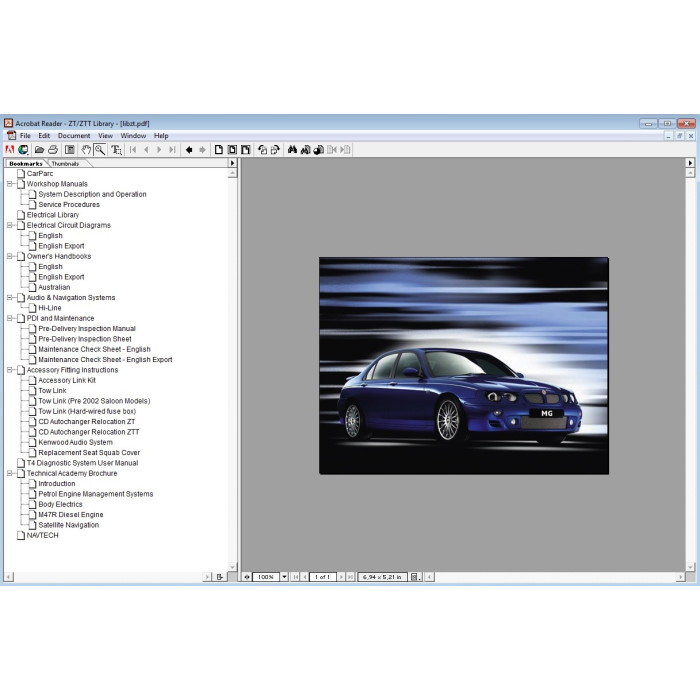Open the CarParc bookmark
Screen dimensions: 700x700
(40, 174)
